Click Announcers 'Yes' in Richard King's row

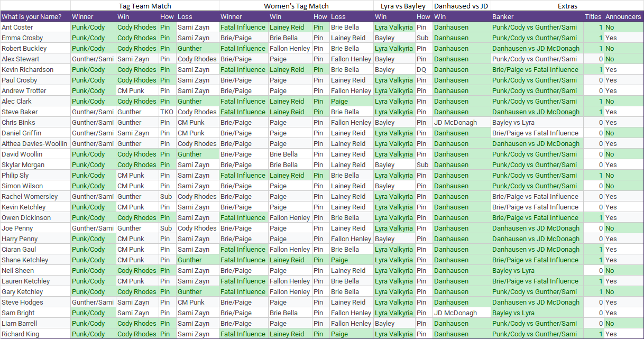(x=623, y=334)
